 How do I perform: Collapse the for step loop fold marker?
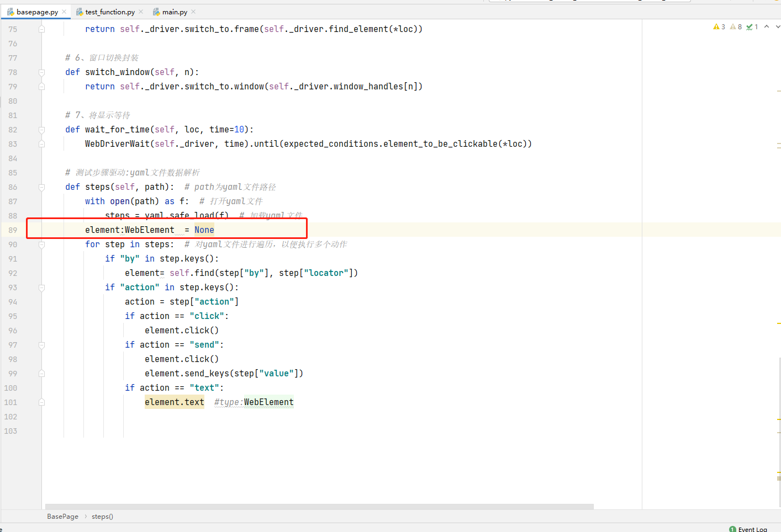41,244
